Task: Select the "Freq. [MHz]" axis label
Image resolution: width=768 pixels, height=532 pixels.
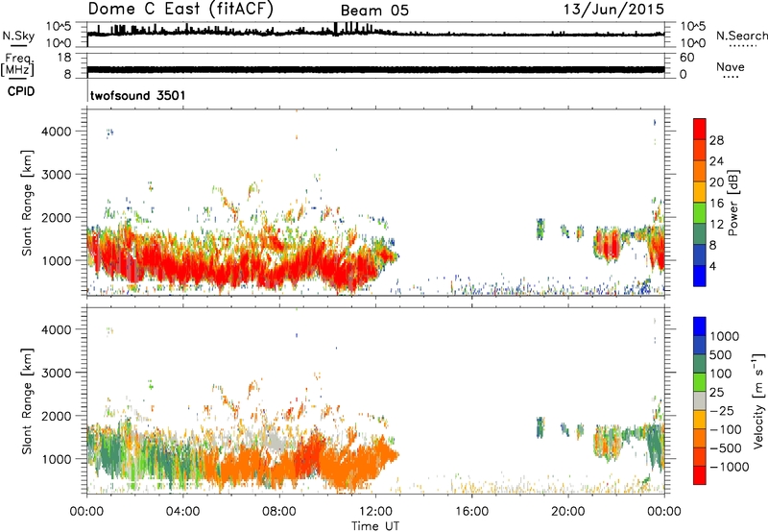Action: coord(17,64)
